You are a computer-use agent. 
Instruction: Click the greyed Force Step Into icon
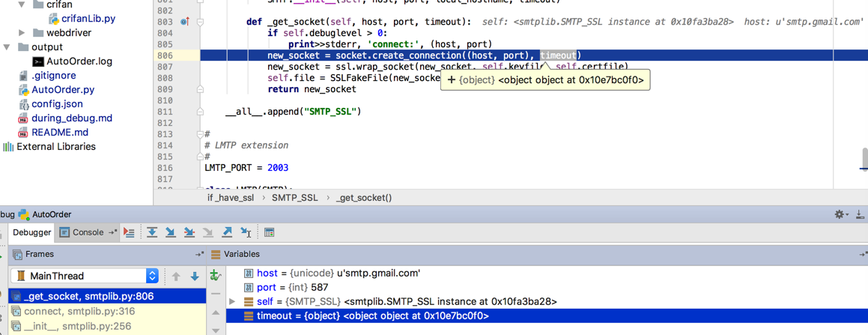pos(207,232)
